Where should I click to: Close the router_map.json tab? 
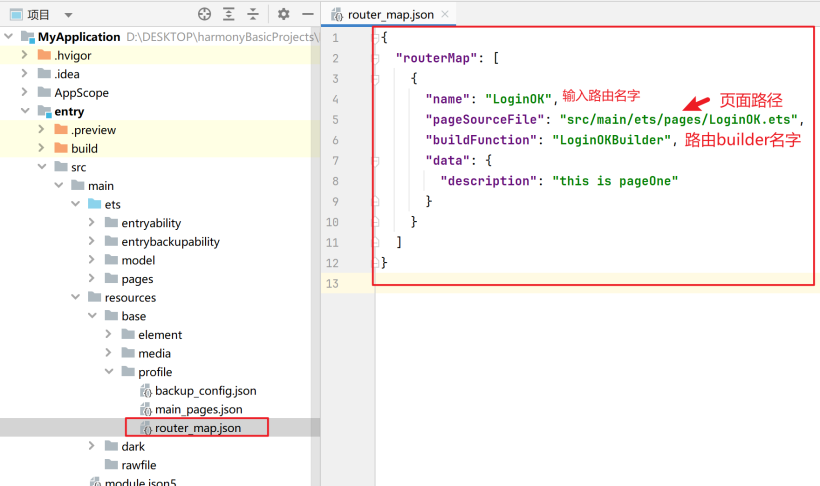[x=445, y=14]
